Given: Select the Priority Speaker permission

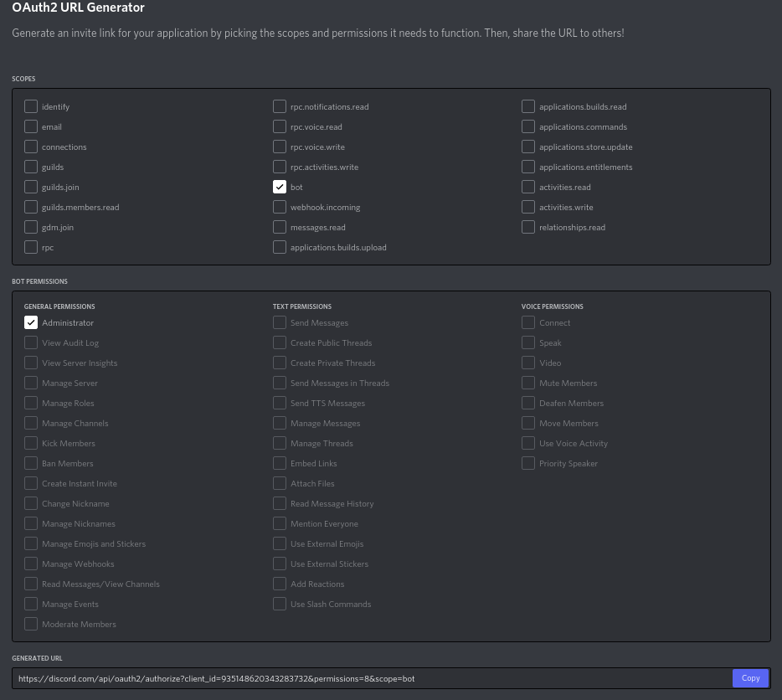Looking at the screenshot, I should (x=528, y=464).
